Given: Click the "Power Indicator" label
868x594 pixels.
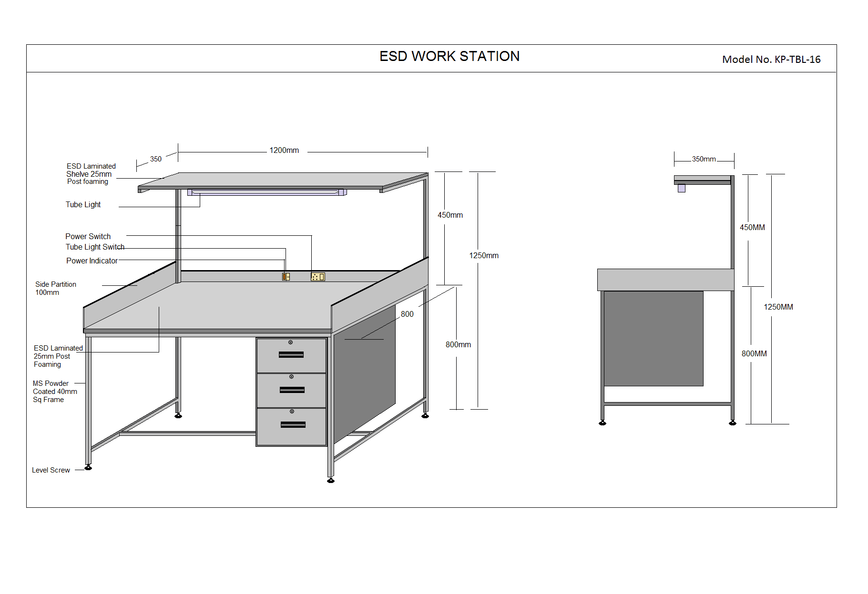Looking at the screenshot, I should tap(92, 261).
